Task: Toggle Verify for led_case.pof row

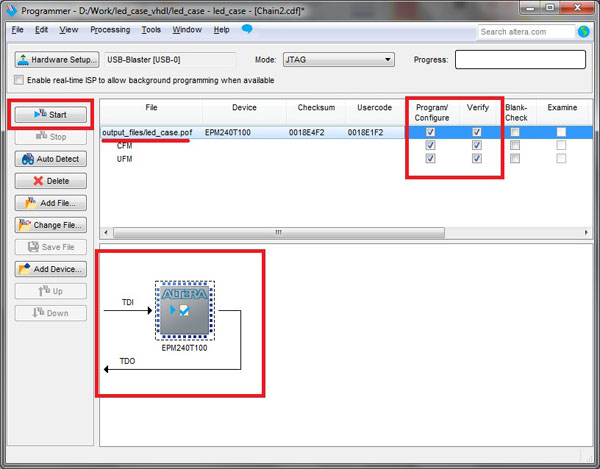Action: [x=477, y=132]
